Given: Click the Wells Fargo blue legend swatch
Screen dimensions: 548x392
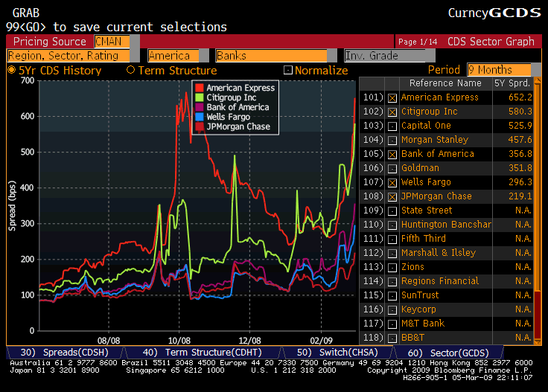Looking at the screenshot, I should point(198,118).
